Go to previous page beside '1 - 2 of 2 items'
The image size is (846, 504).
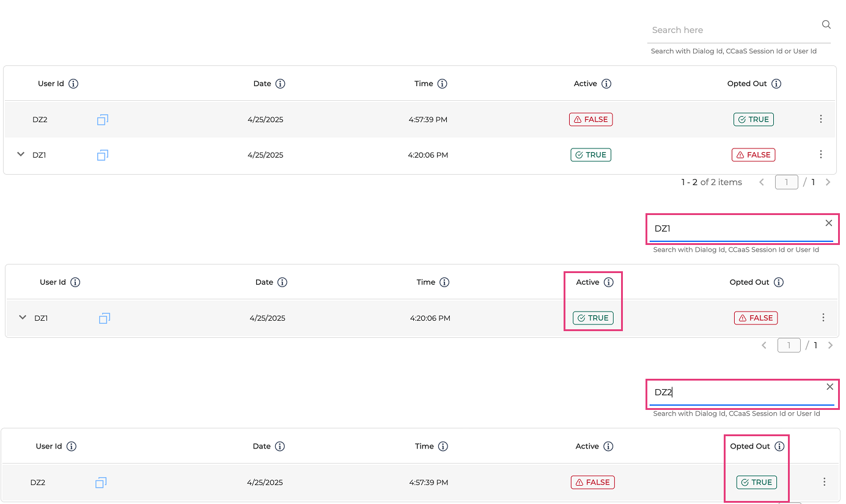click(x=762, y=182)
